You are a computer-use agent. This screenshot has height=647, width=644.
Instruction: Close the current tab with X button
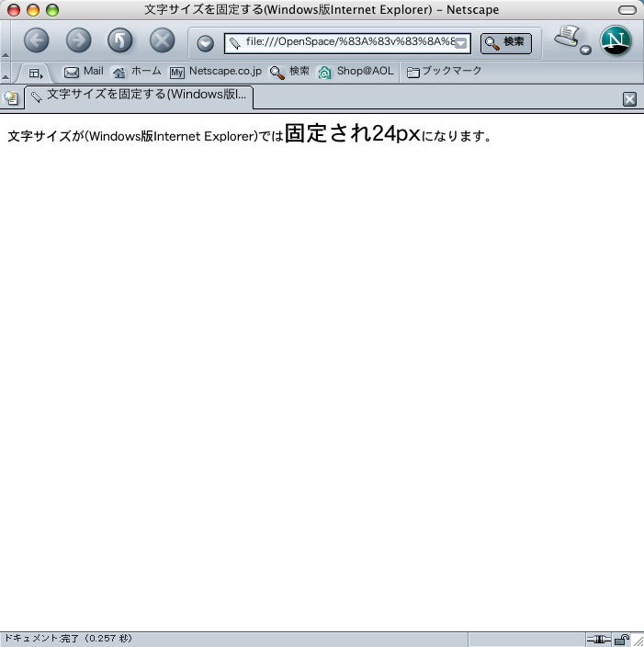(629, 99)
